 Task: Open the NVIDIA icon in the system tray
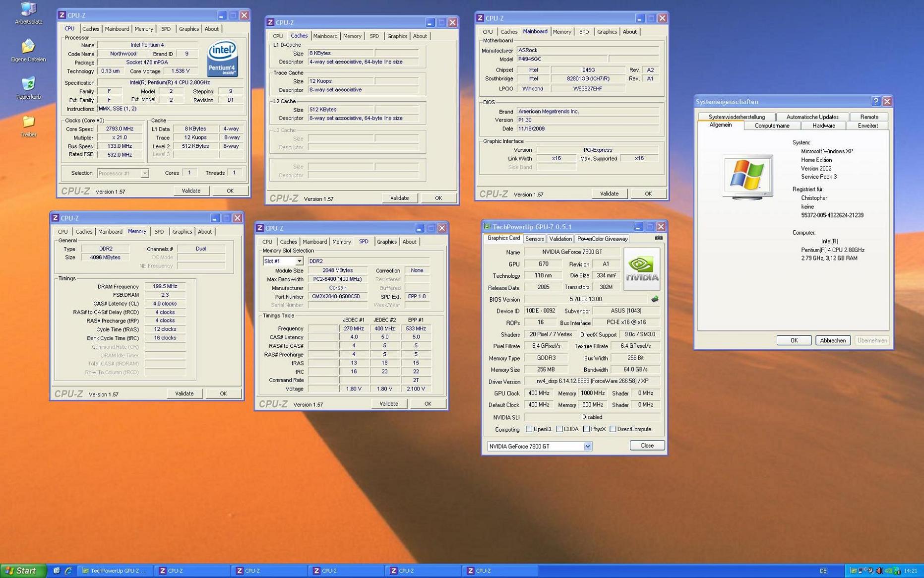click(888, 571)
